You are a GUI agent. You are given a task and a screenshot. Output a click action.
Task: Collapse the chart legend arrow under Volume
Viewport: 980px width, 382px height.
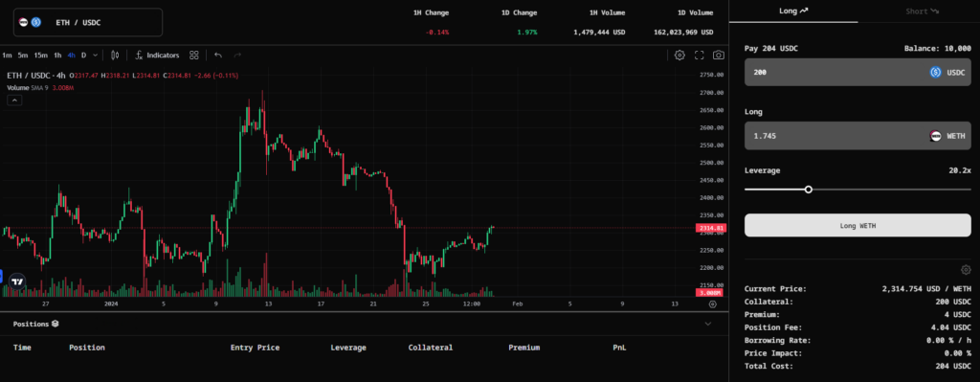tap(15, 100)
